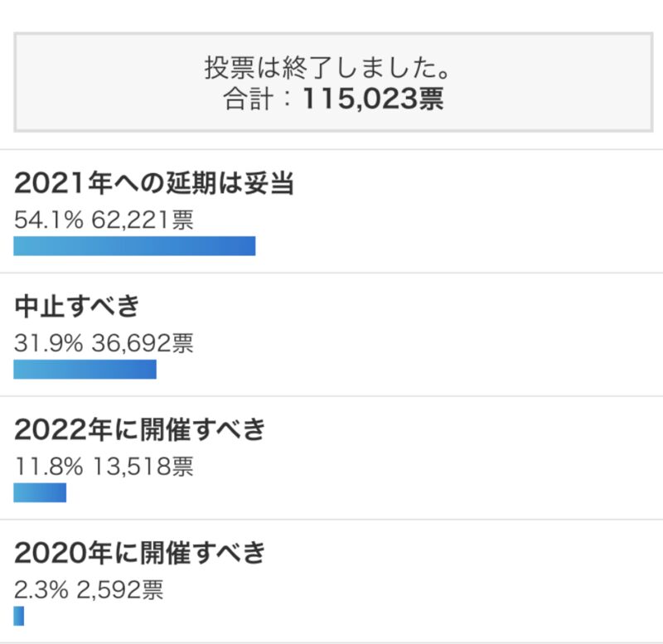Click the 投票は終了しました notice text
Image resolution: width=663 pixels, height=644 pixels.
[332, 68]
